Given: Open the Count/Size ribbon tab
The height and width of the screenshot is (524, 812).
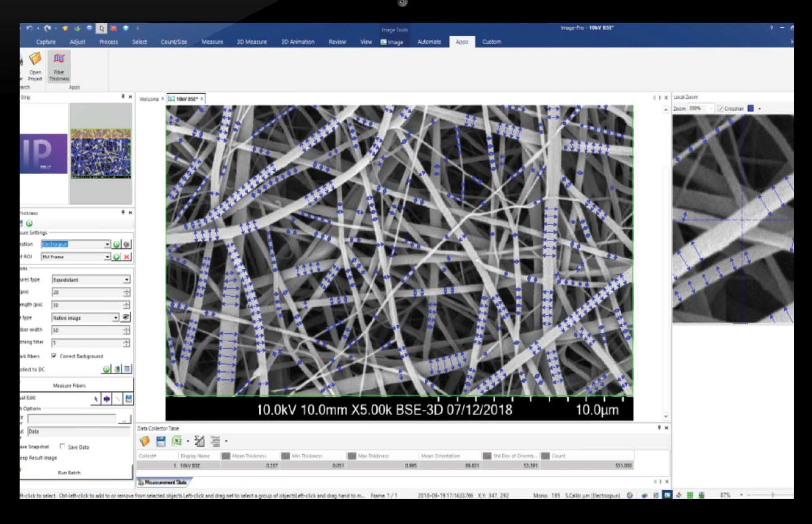Looking at the screenshot, I should pyautogui.click(x=174, y=42).
